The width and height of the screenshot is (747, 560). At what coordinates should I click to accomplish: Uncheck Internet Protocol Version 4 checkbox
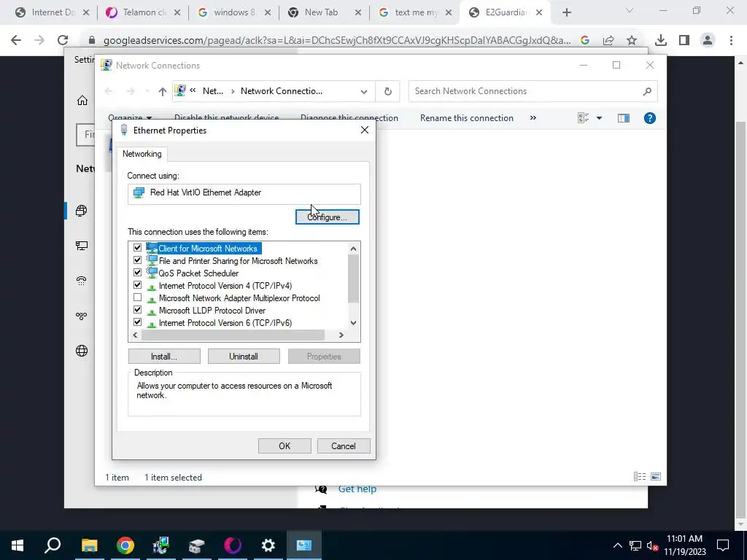(138, 285)
